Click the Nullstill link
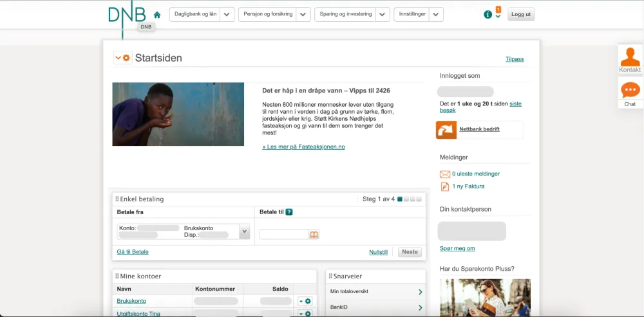 pos(378,252)
